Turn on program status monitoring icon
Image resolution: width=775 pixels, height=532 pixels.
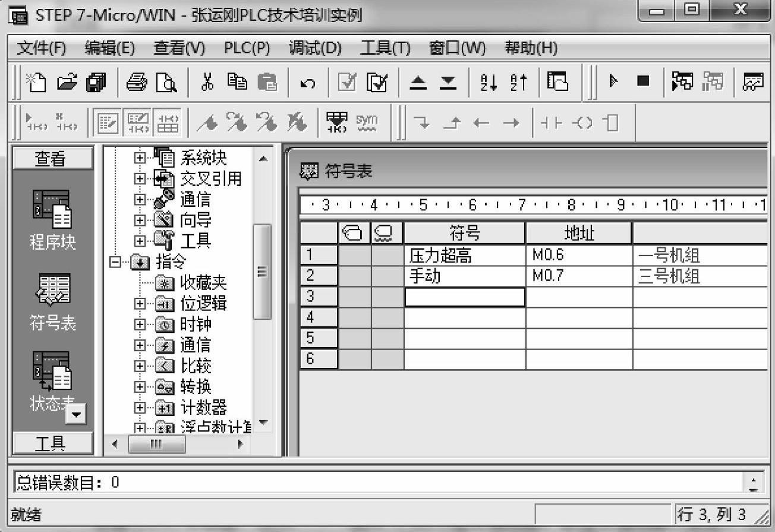[682, 81]
